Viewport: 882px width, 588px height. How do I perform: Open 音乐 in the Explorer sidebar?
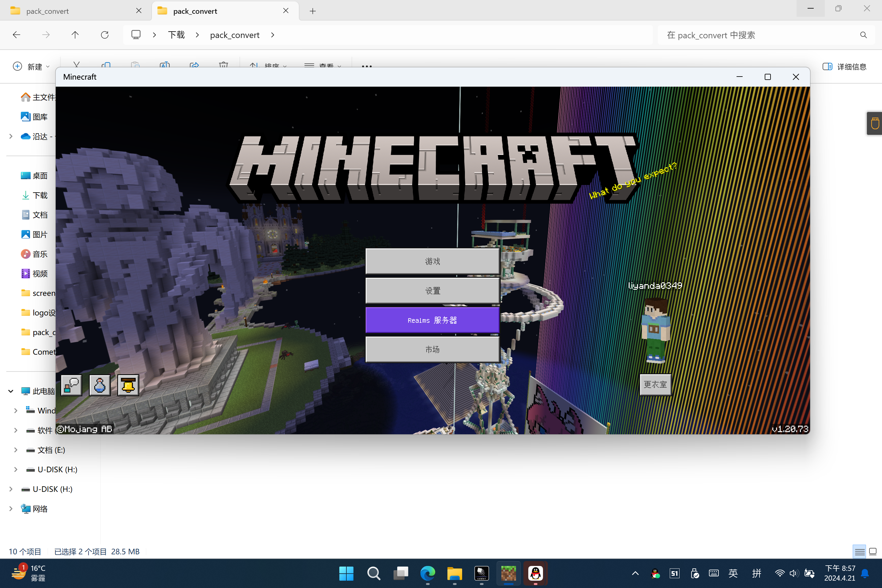coord(34,254)
